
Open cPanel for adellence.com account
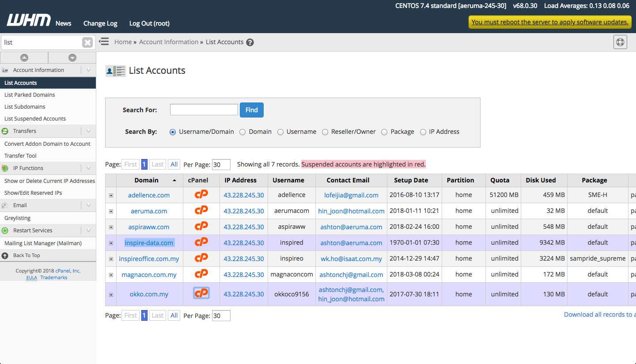pos(201,195)
